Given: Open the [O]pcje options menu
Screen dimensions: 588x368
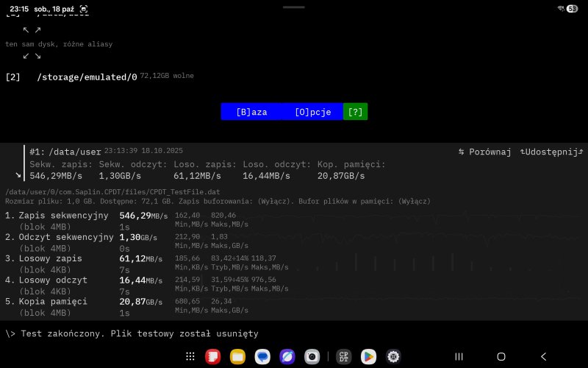Looking at the screenshot, I should click(x=312, y=112).
